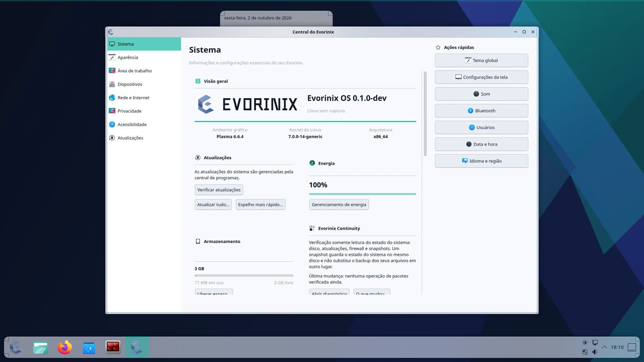This screenshot has width=644, height=362.
Task: Click the kernel version 7.0.0-14-generic text
Action: 305,137
